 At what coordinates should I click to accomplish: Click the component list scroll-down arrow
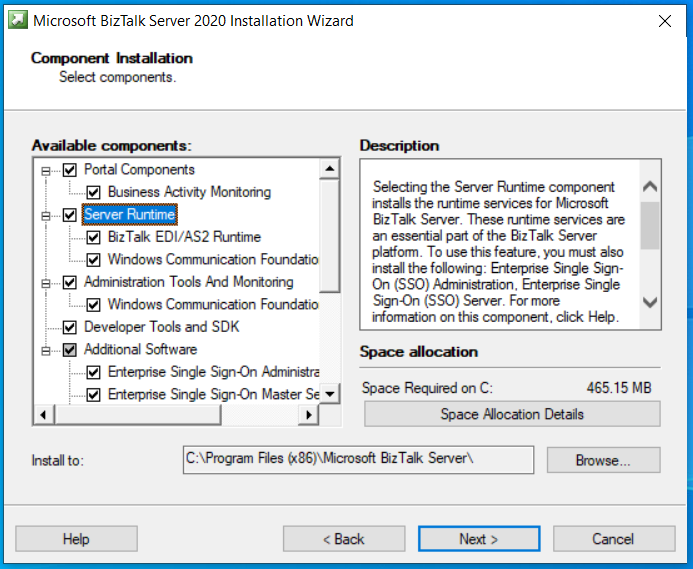point(329,393)
